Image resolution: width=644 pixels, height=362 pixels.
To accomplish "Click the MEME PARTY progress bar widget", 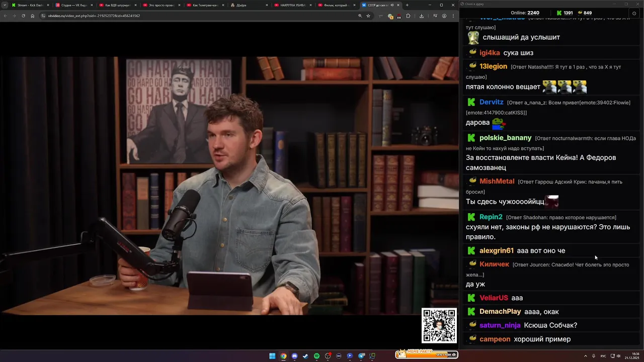I will click(426, 354).
